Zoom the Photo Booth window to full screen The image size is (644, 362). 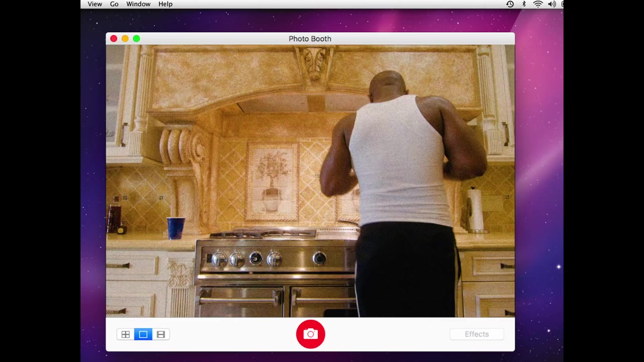click(136, 39)
